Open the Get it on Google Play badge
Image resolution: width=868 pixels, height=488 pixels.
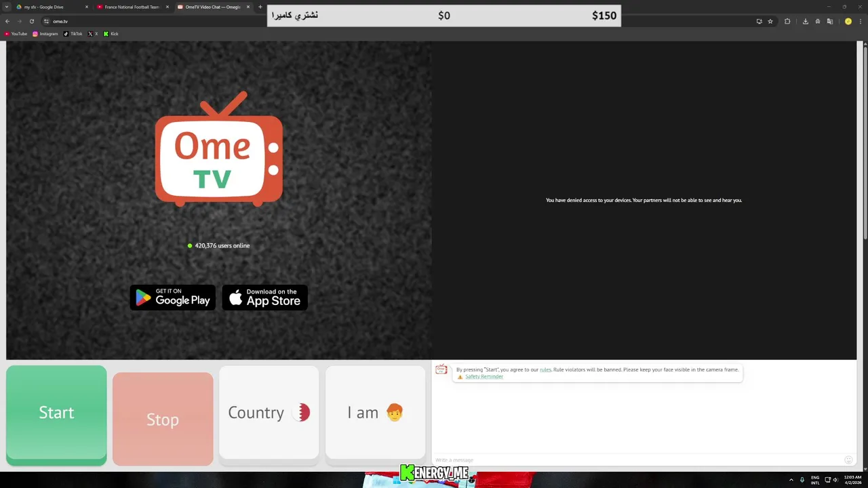click(x=173, y=298)
